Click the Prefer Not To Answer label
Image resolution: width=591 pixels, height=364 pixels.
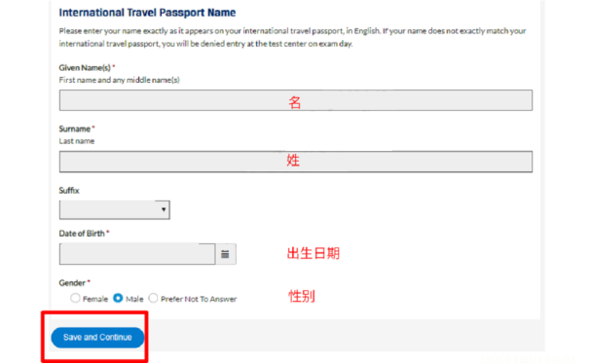pyautogui.click(x=199, y=299)
